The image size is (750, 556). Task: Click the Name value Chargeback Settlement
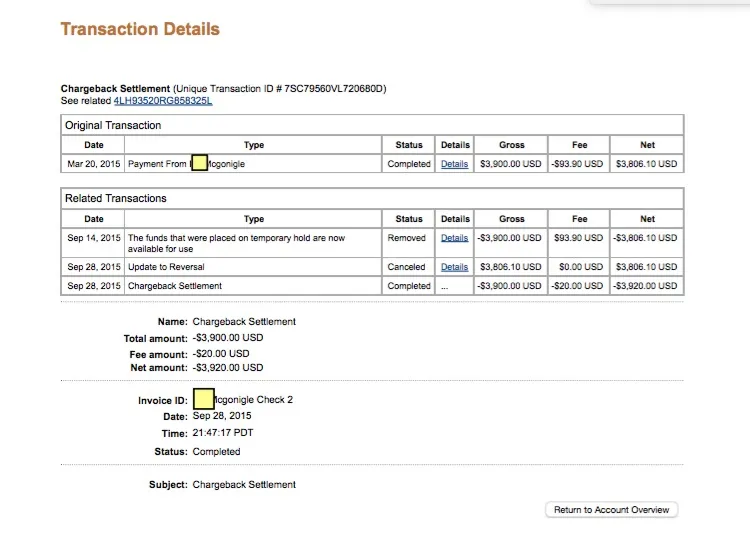click(x=244, y=322)
